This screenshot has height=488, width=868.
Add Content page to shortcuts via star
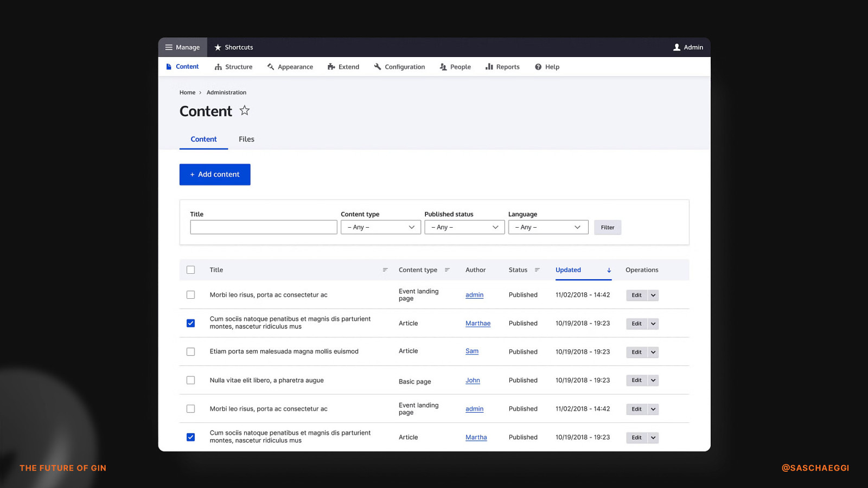pos(245,111)
